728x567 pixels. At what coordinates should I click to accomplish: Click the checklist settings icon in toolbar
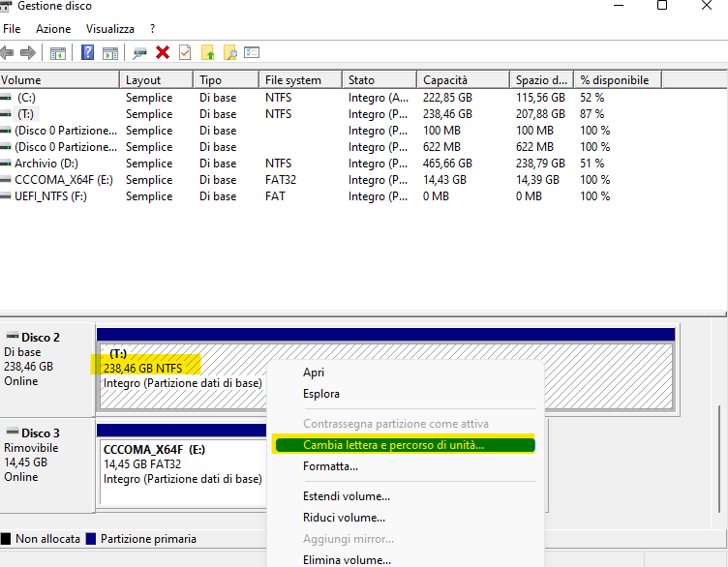pyautogui.click(x=252, y=52)
